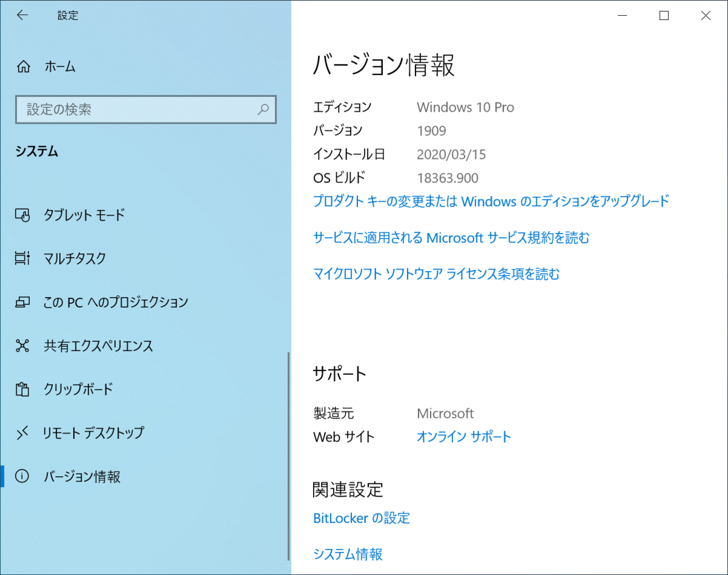The image size is (728, 575).
Task: Click the Home house icon
Action: click(x=23, y=67)
